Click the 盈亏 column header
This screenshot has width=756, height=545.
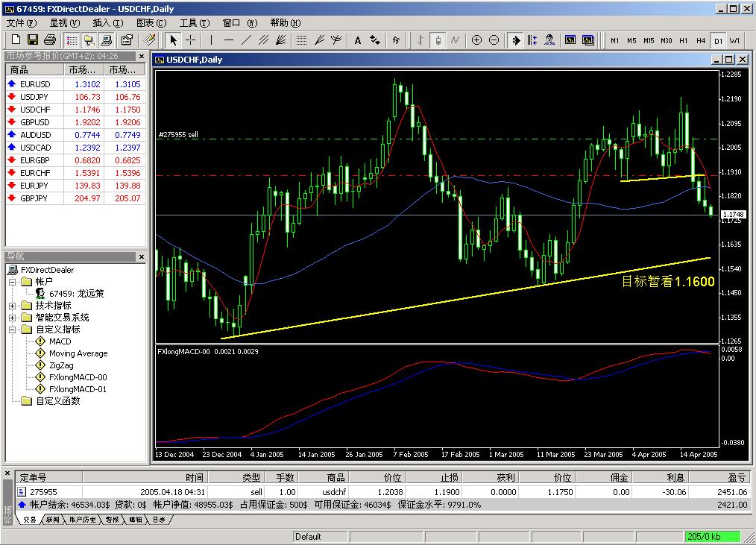(x=719, y=477)
